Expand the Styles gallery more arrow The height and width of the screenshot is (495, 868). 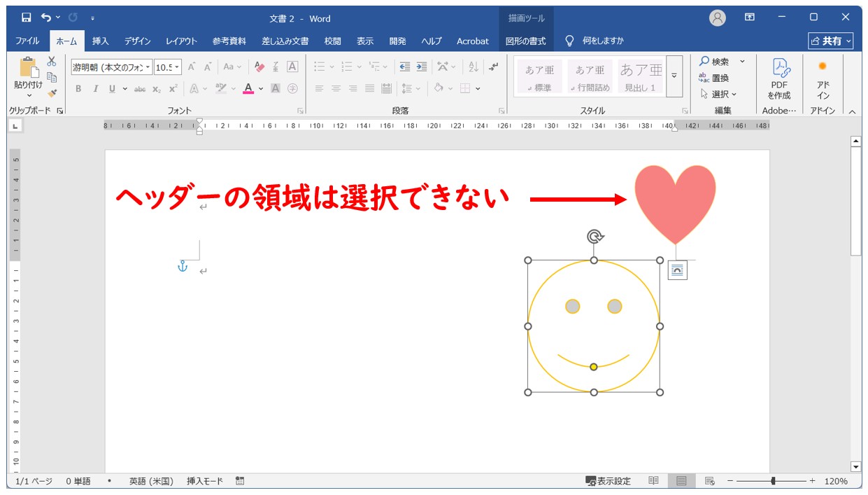pyautogui.click(x=674, y=76)
